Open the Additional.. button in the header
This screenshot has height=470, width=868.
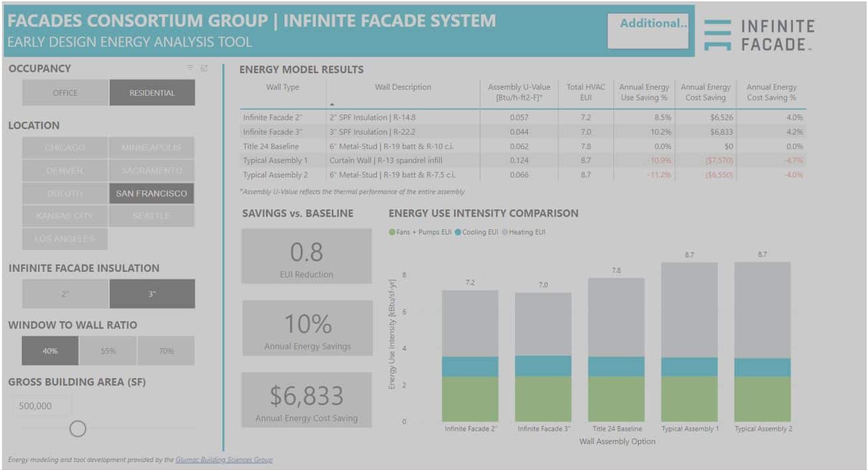coord(648,31)
